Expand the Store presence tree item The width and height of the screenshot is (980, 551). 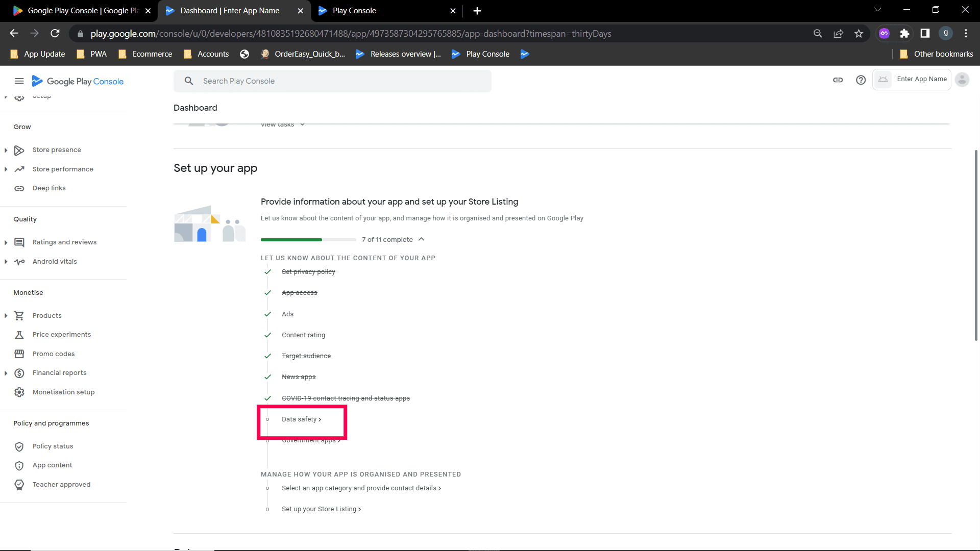tap(6, 150)
